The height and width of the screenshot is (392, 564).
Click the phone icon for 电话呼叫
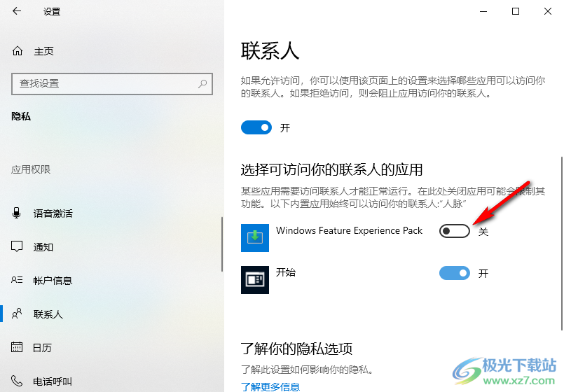click(17, 381)
